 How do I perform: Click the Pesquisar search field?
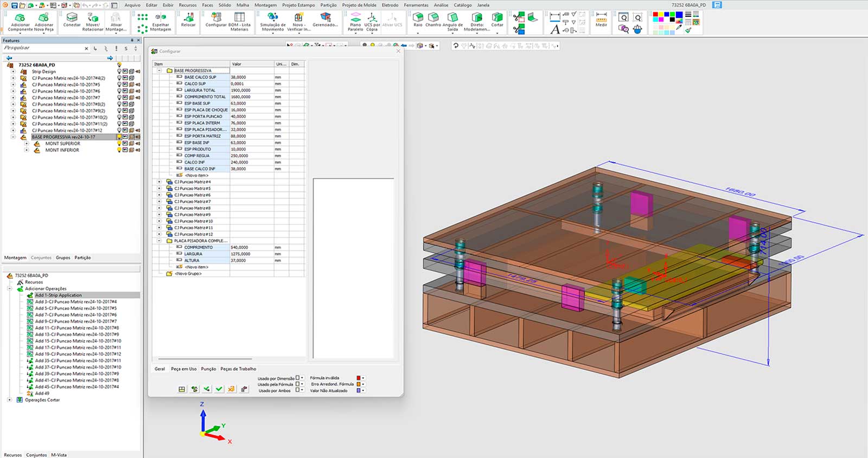tap(43, 48)
